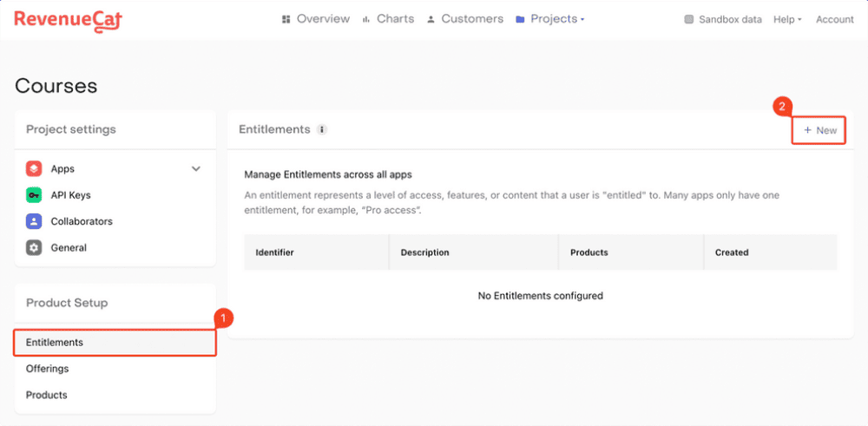This screenshot has width=868, height=426.
Task: Click the Overview grid icon
Action: 286,19
